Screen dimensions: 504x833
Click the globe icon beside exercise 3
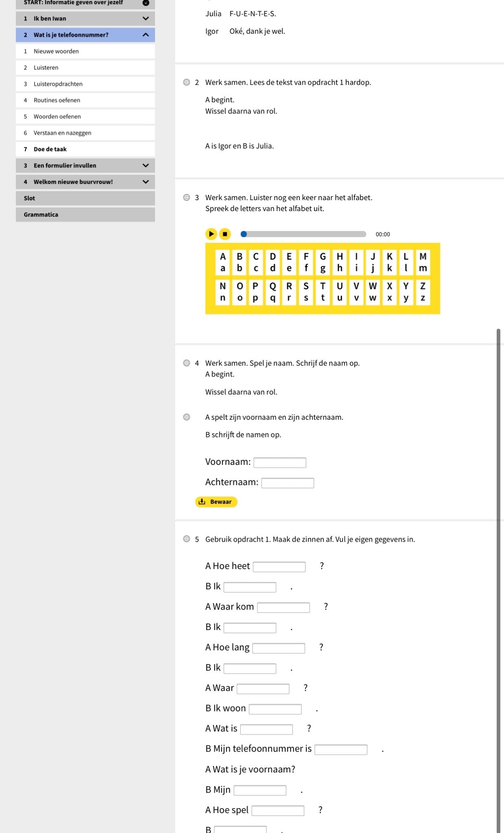click(186, 197)
